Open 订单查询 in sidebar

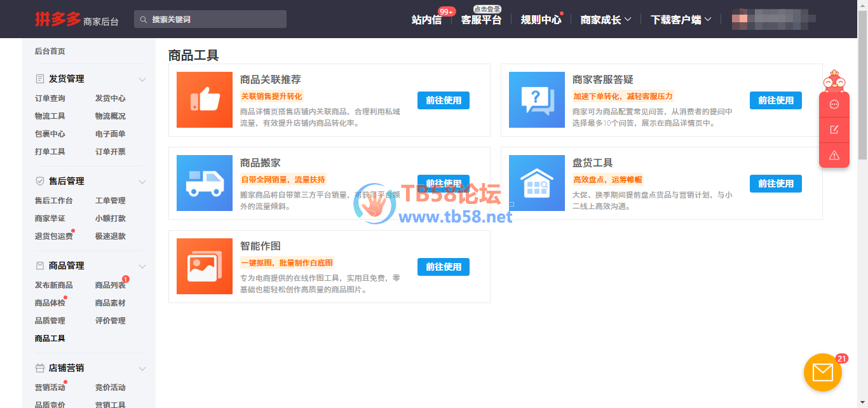(x=50, y=99)
